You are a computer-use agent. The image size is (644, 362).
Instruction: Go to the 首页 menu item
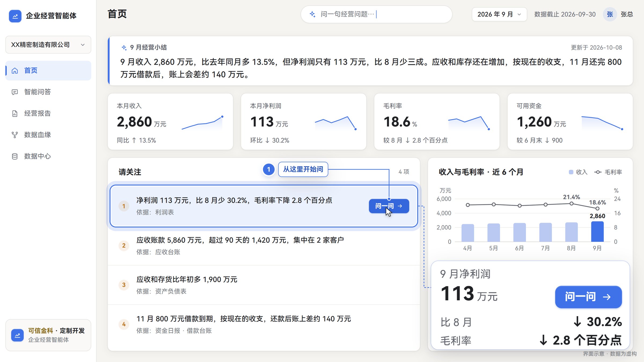click(x=48, y=71)
